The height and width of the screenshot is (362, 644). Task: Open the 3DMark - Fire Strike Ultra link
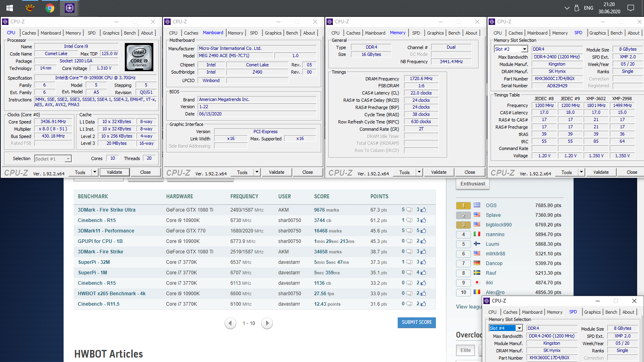107,210
